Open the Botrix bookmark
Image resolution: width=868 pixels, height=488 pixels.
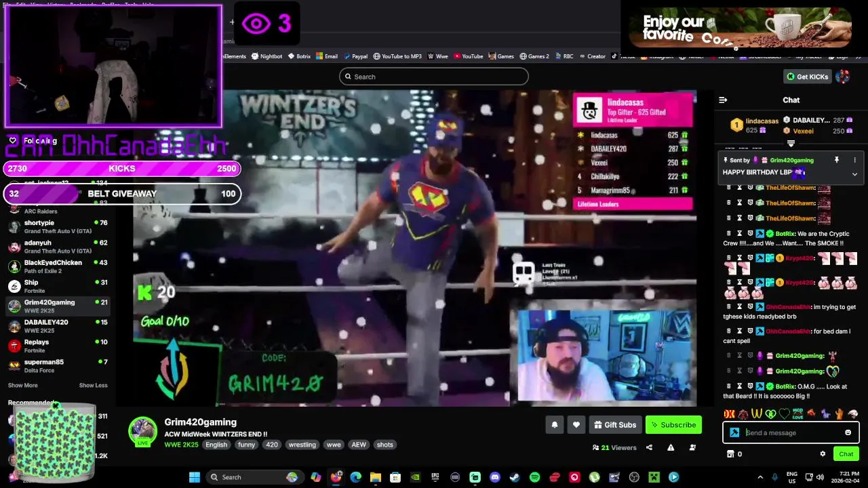pos(299,56)
